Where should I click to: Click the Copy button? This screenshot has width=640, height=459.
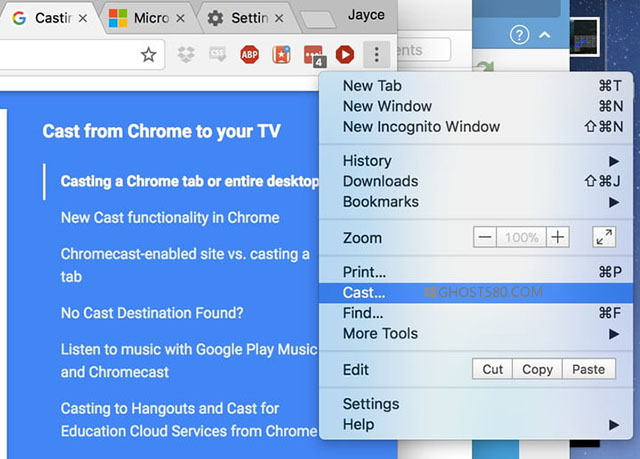[x=537, y=369]
